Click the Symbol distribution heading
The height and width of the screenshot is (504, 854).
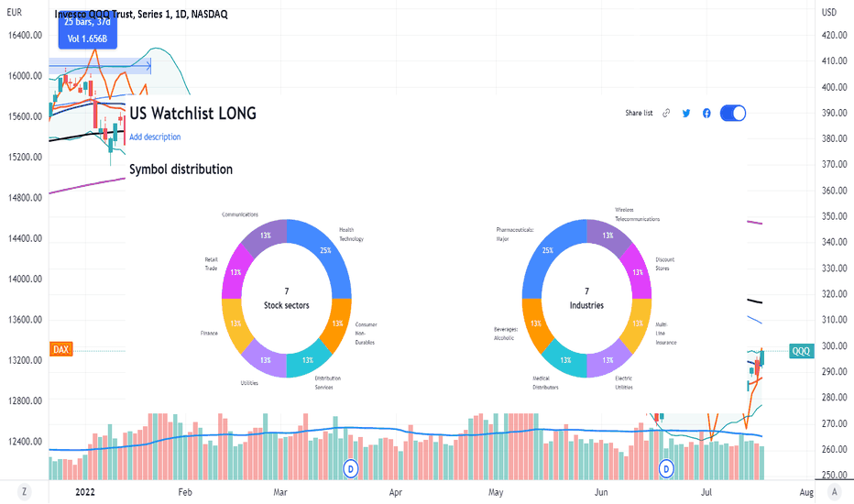pyautogui.click(x=181, y=170)
